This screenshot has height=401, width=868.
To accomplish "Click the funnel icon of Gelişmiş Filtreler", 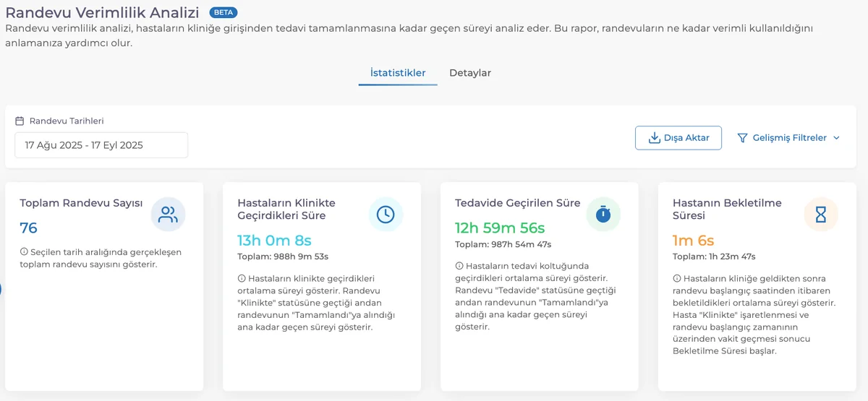I will [x=742, y=138].
